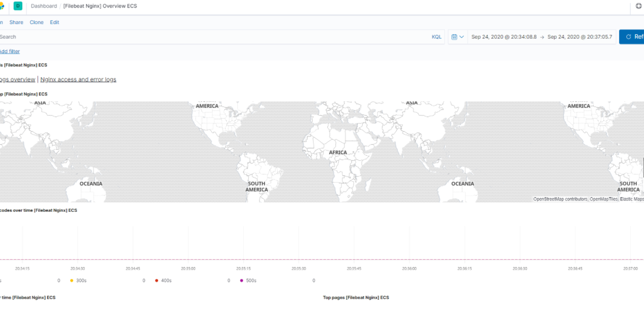Click the Top pages [Filebeat Nginx] ECS panel title
Screen dimensions: 644x316
pyautogui.click(x=356, y=298)
